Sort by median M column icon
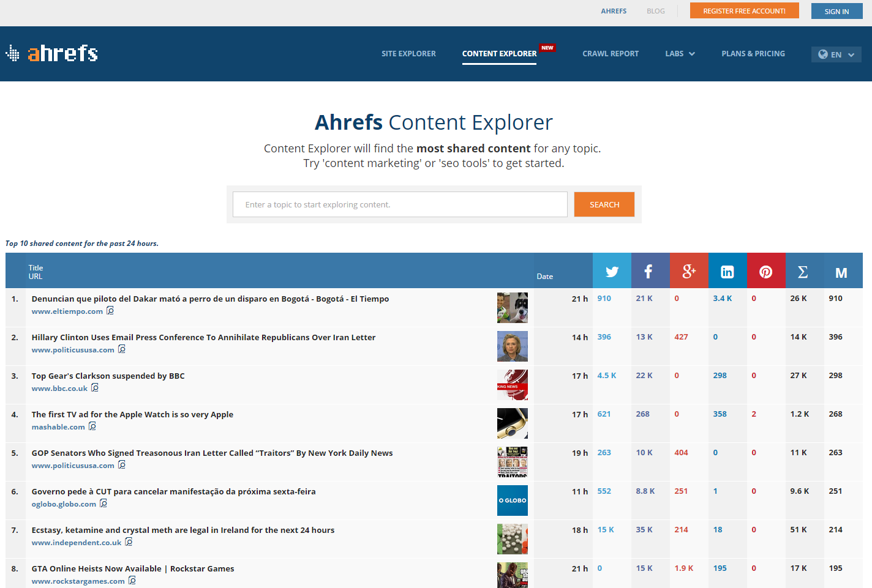 [841, 273]
